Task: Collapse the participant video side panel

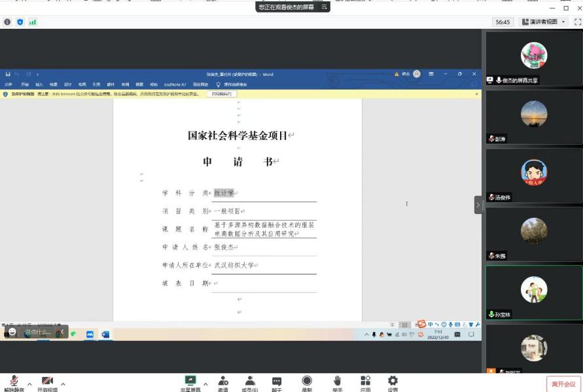Action: tap(478, 205)
